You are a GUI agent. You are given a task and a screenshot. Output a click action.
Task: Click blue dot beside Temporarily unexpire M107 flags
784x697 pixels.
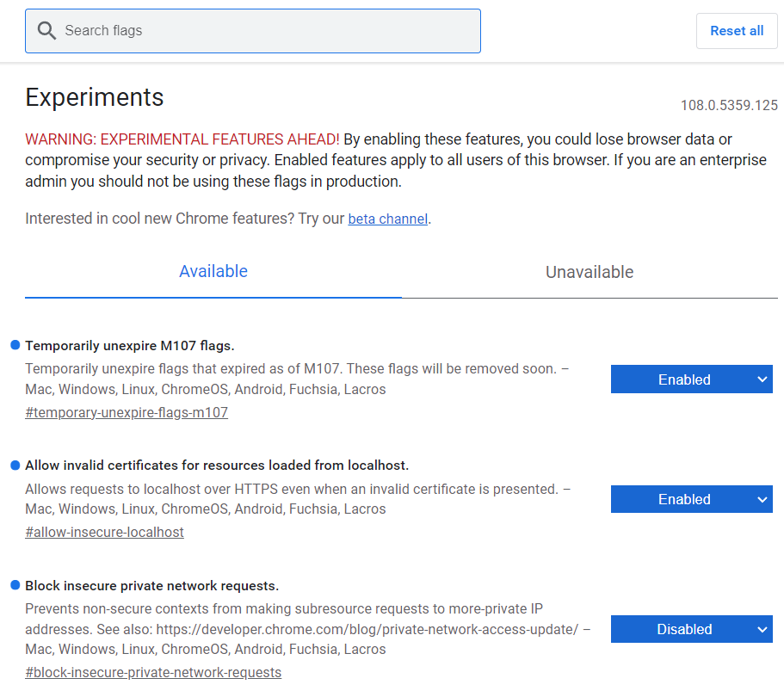[x=15, y=345]
